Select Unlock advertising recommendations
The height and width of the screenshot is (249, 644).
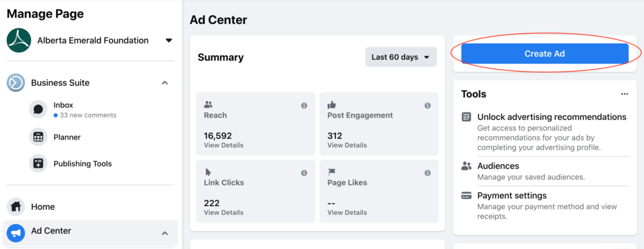(x=552, y=117)
